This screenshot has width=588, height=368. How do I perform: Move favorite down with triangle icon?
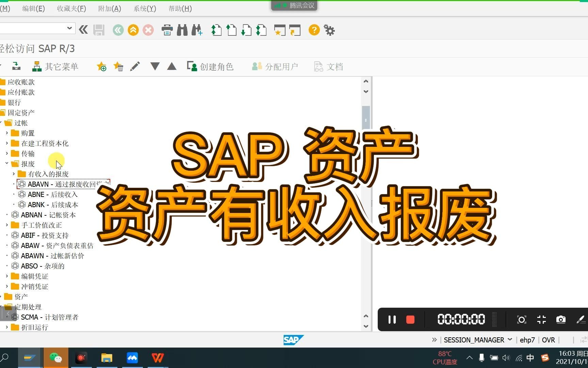click(155, 66)
